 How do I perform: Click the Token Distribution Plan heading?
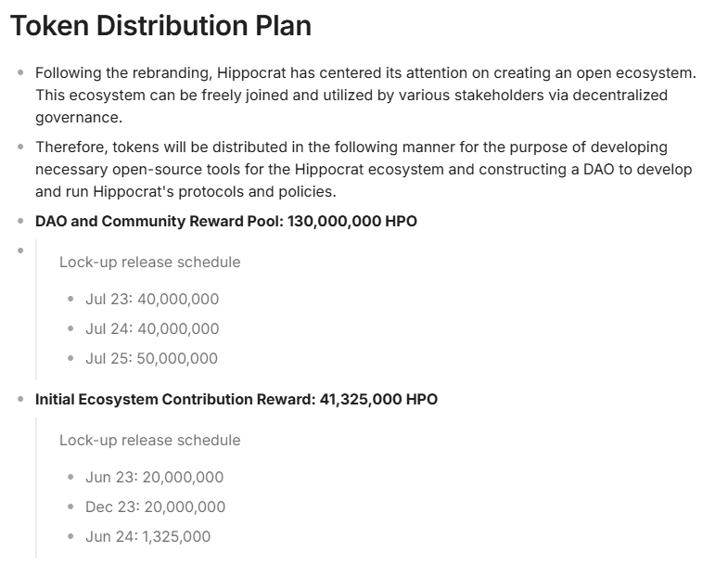coord(160,26)
